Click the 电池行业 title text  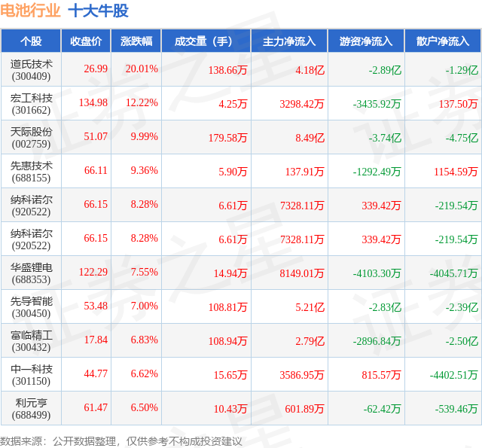(x=30, y=11)
